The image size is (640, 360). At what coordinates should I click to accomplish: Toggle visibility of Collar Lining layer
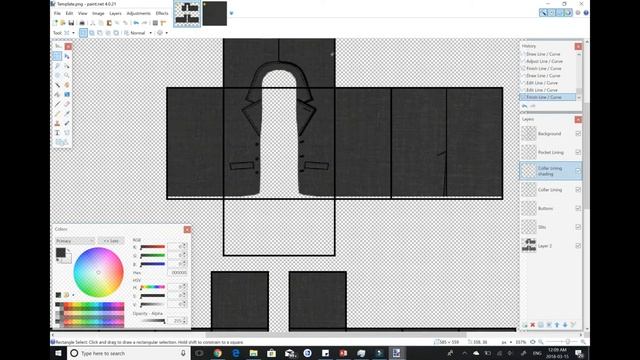(x=578, y=189)
